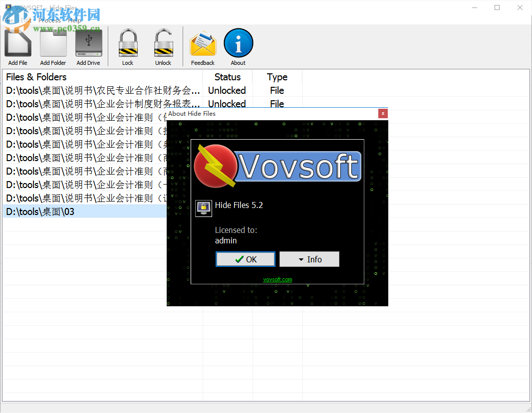
Task: Click the About info icon
Action: coord(238,44)
